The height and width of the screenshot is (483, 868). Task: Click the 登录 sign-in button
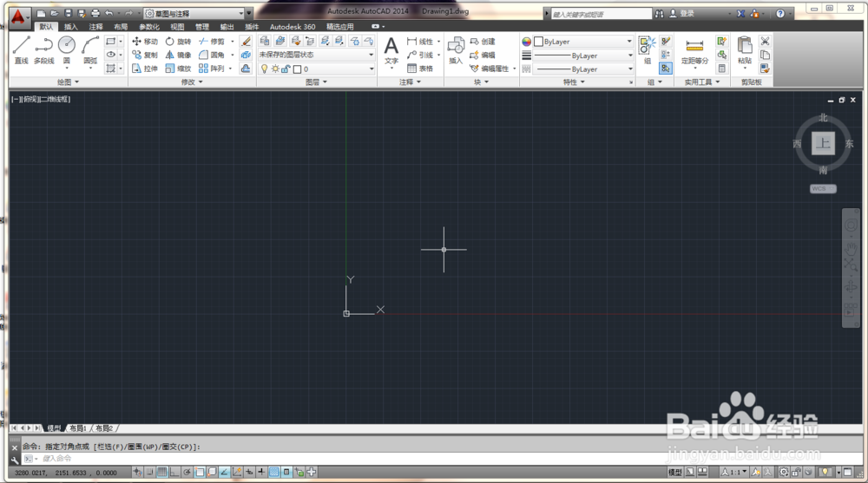(682, 13)
